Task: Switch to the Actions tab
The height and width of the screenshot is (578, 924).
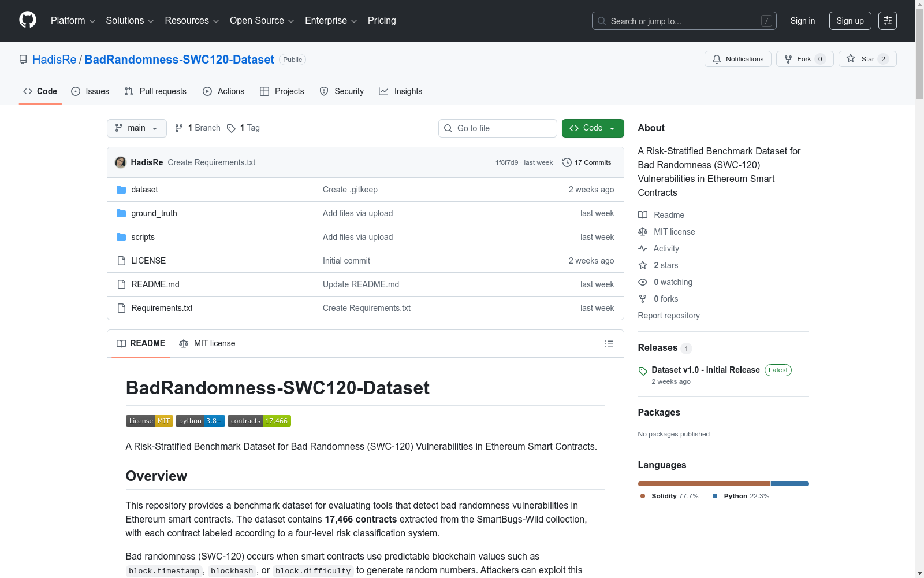Action: (223, 91)
